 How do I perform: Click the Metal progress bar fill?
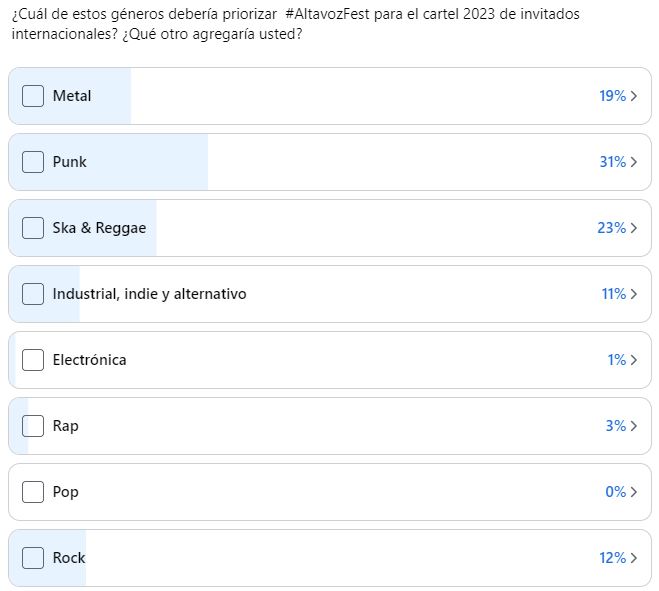(x=70, y=96)
